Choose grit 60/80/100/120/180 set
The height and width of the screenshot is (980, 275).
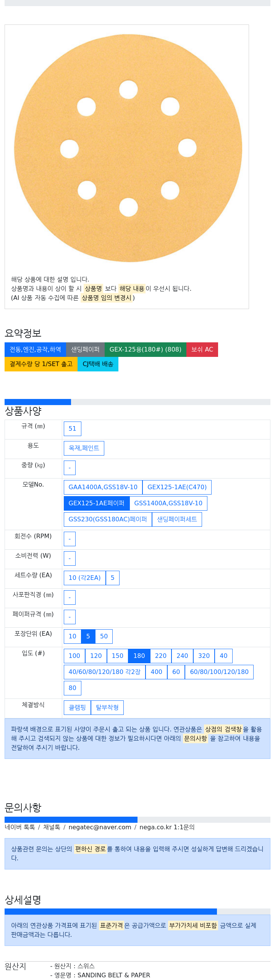point(219,672)
